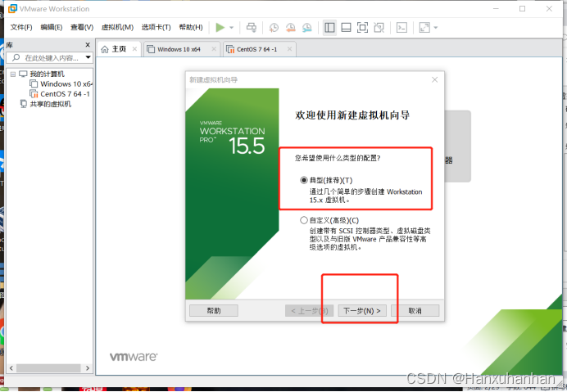This screenshot has height=392, width=567.
Task: Click the library horizontal scrollbar thumb
Action: pyautogui.click(x=48, y=368)
